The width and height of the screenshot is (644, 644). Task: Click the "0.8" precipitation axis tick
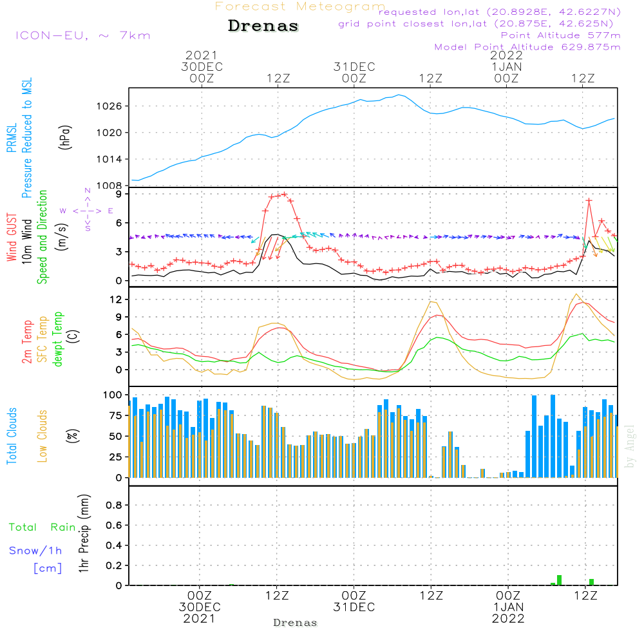tap(114, 505)
